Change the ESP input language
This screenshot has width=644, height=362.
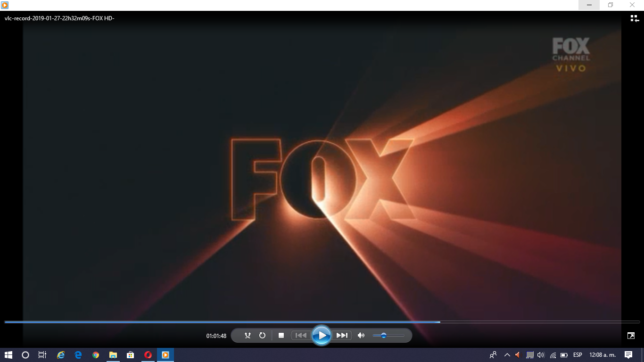pos(578,355)
